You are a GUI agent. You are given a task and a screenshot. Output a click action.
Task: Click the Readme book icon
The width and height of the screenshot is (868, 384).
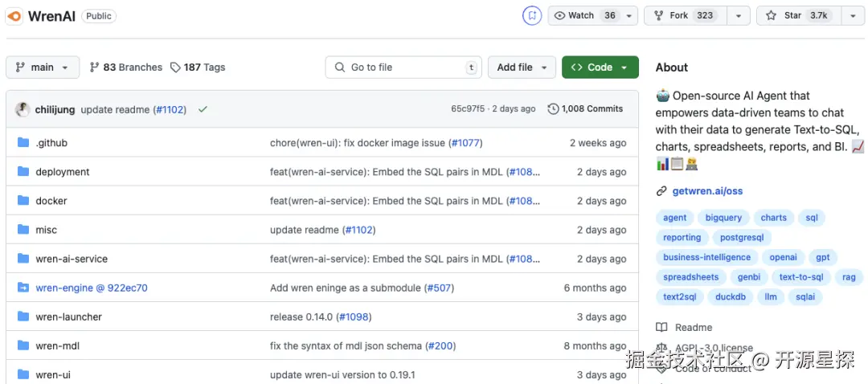point(661,328)
